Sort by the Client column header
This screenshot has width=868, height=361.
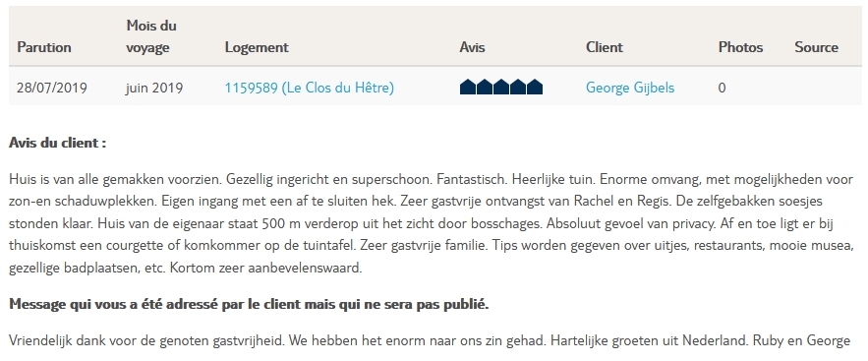point(605,47)
